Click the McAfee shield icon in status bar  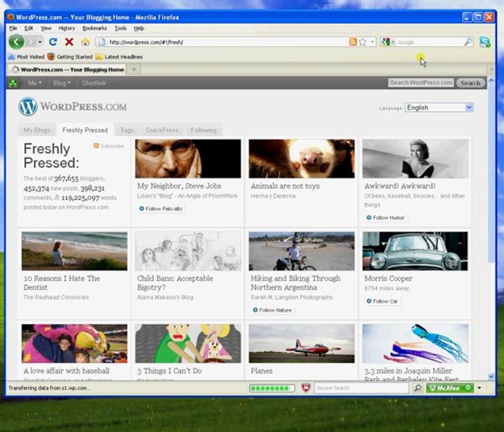[x=305, y=388]
